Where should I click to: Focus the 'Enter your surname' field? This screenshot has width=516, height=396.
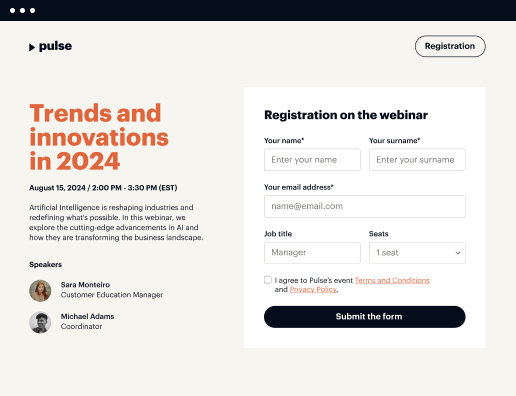pos(417,160)
